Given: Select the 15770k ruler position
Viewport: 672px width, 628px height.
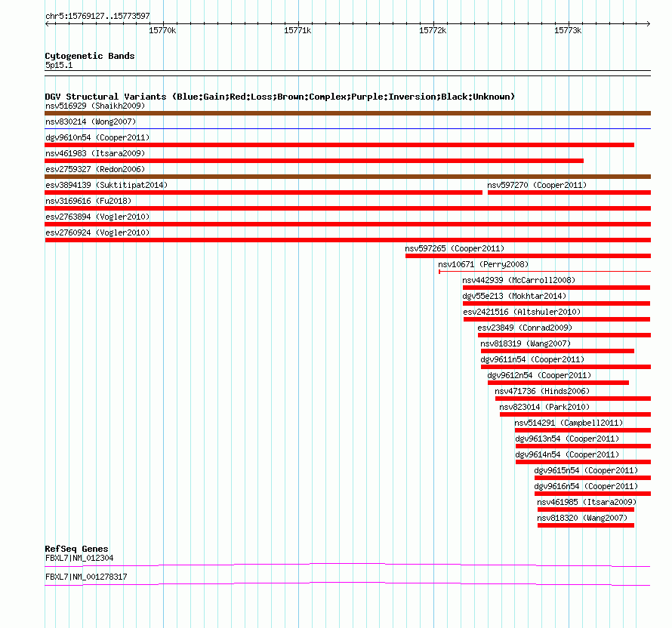Looking at the screenshot, I should [162, 30].
